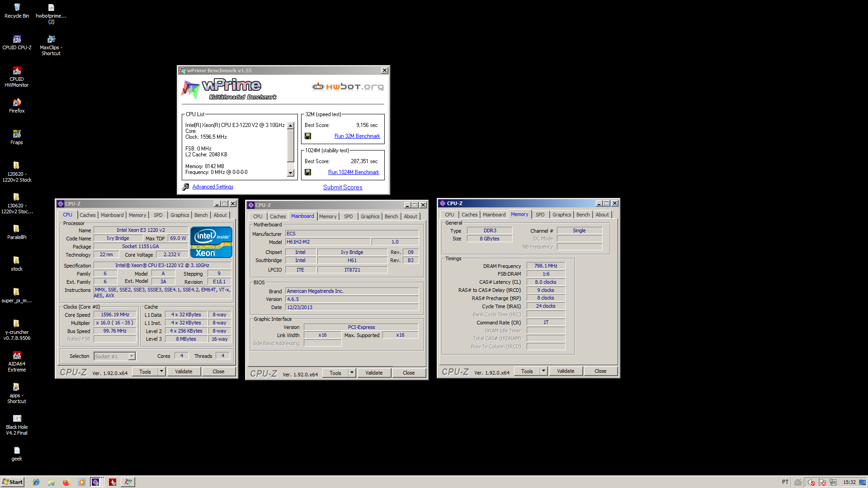This screenshot has width=868, height=488.
Task: Open the 'stock' folder on the desktop
Action: coord(17,264)
